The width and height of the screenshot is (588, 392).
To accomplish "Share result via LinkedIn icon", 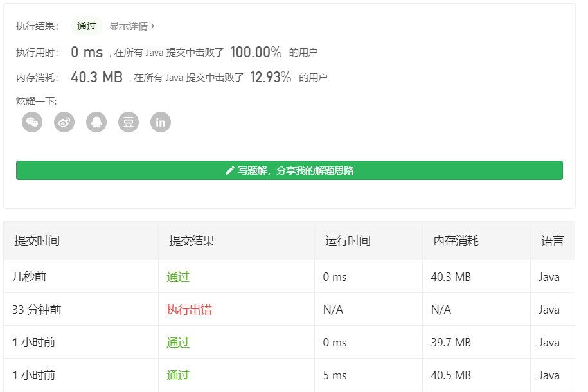I will pyautogui.click(x=161, y=122).
